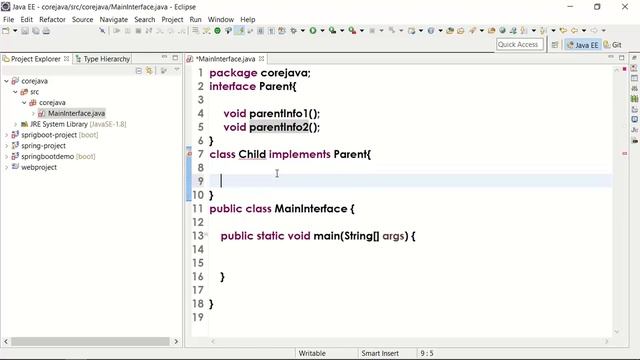
Task: Click the Project Explorer scroll right arrow
Action: (176, 341)
